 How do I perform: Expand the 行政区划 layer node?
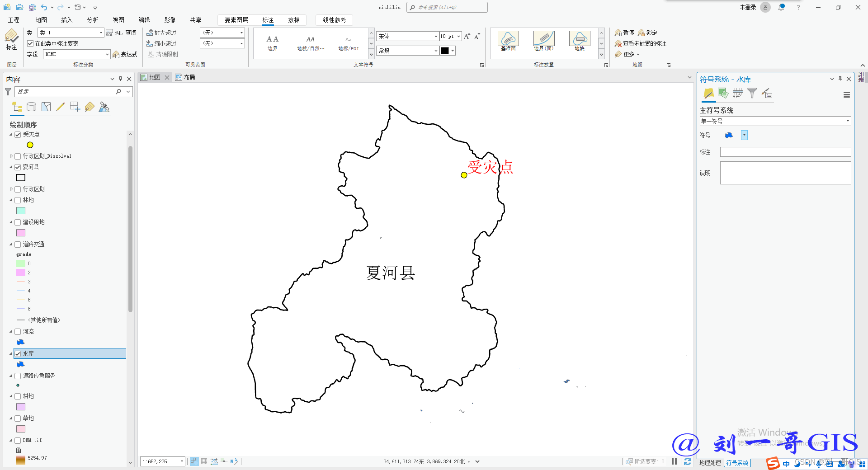tap(11, 189)
